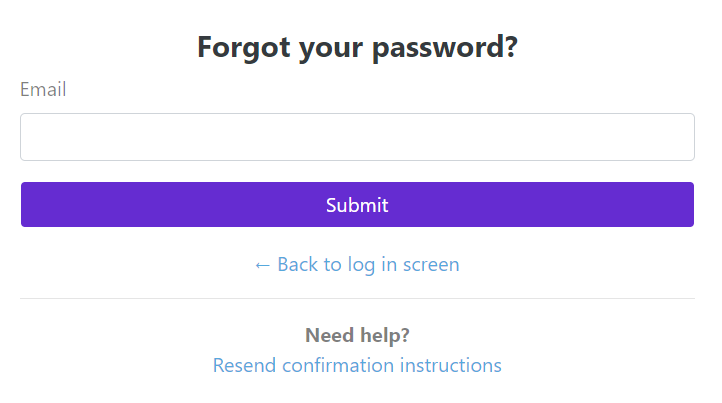This screenshot has width=722, height=403.
Task: Submit the password reset form
Action: [x=357, y=205]
